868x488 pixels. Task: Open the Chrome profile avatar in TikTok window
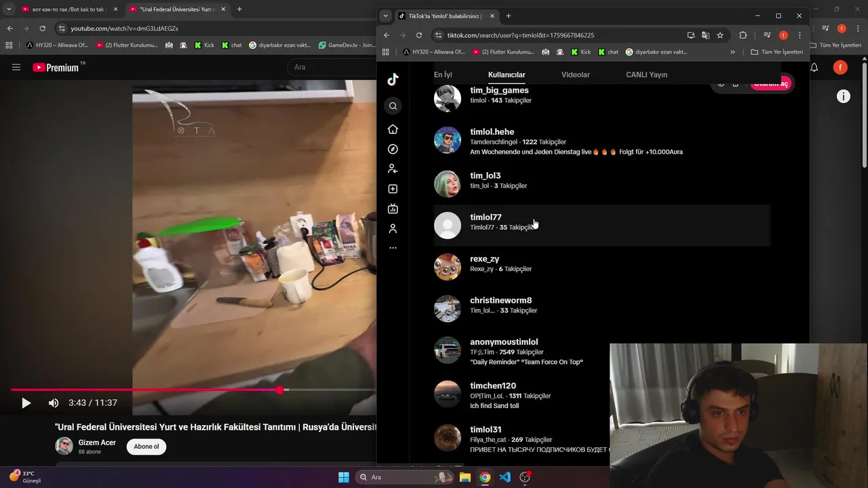tap(783, 35)
